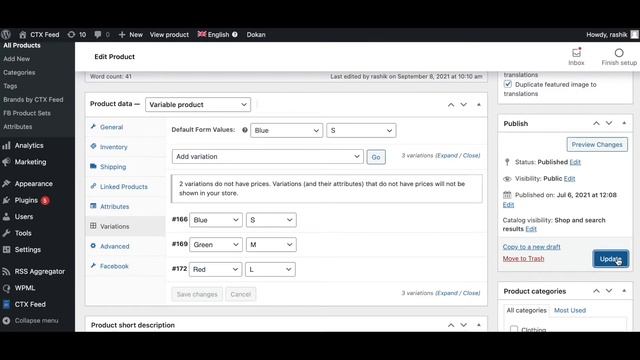Toggle the Product short description panel triangle
This screenshot has width=640, height=360.
(x=479, y=325)
